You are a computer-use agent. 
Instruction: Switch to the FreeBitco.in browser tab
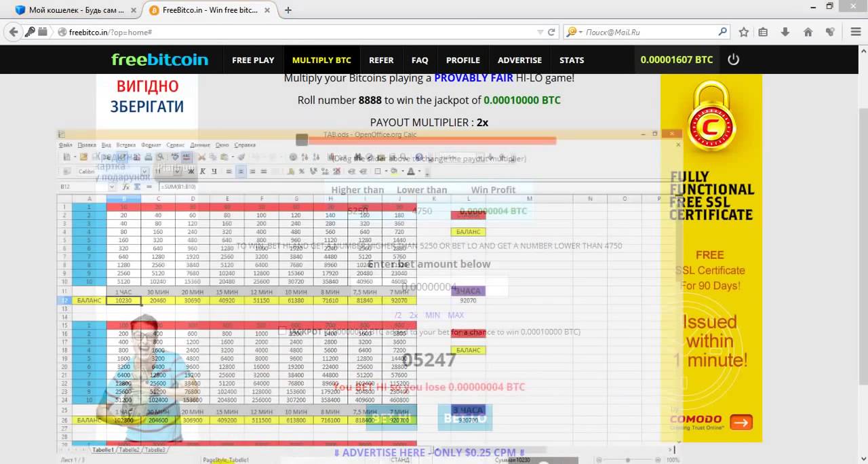(211, 10)
